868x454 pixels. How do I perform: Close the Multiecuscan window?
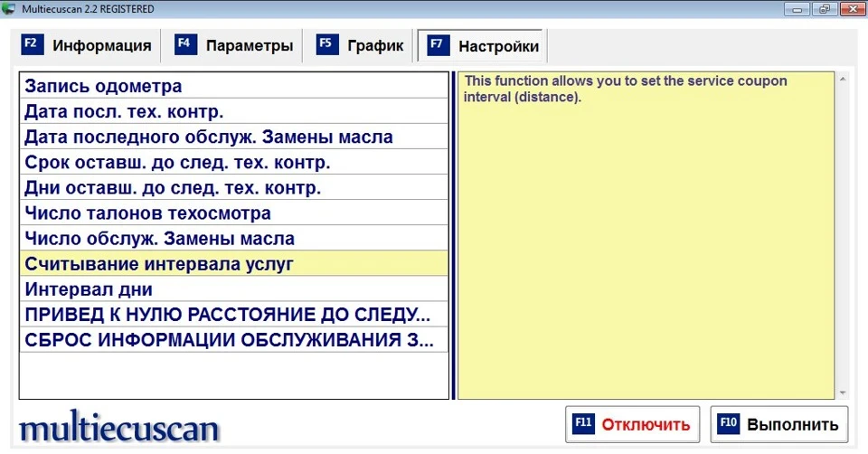point(853,9)
